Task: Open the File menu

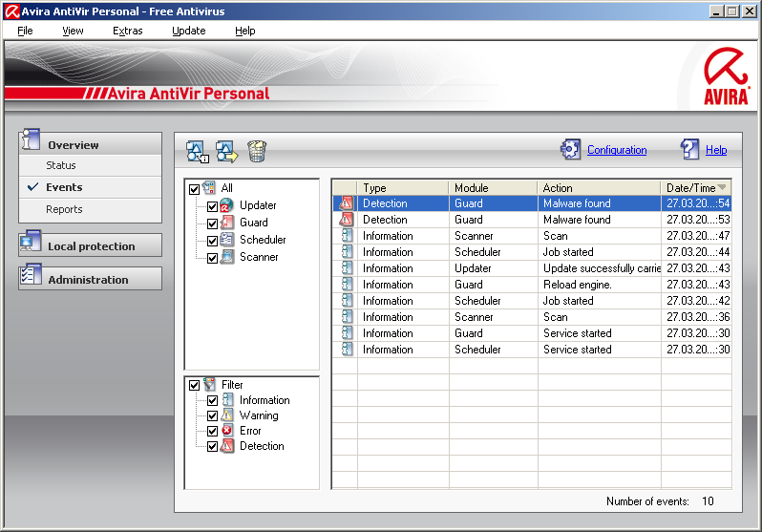Action: tap(25, 31)
